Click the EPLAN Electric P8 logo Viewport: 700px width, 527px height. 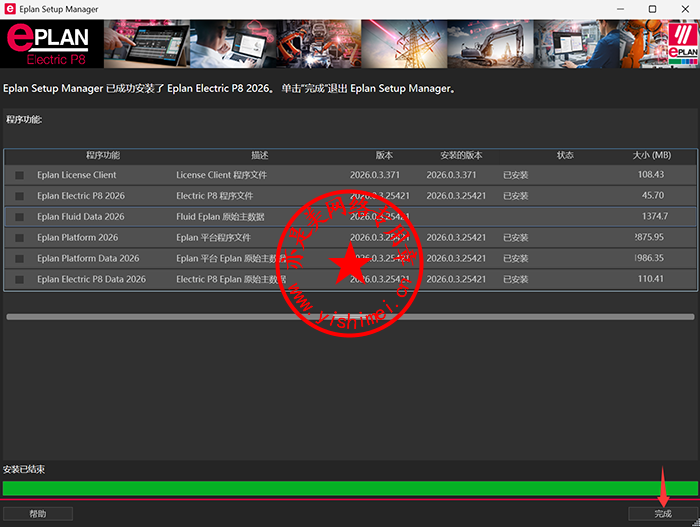click(50, 44)
